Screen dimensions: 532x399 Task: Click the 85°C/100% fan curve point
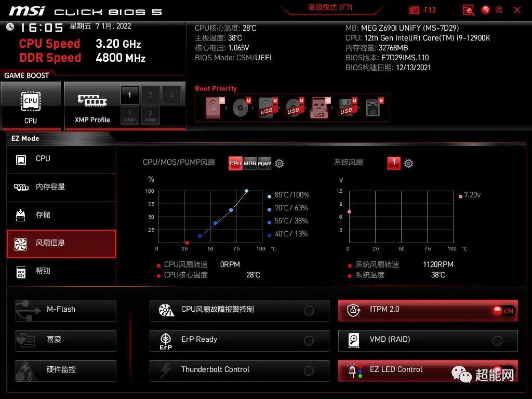[246, 191]
